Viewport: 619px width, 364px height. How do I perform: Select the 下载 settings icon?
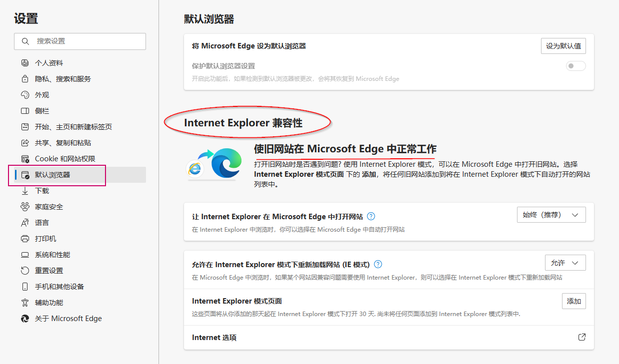point(25,190)
